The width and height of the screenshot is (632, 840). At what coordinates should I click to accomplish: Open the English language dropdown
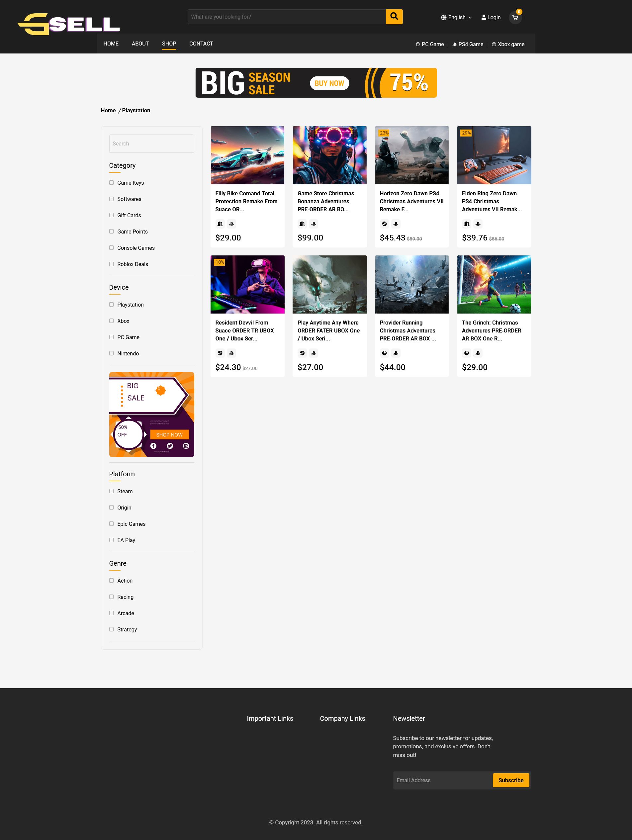tap(456, 18)
